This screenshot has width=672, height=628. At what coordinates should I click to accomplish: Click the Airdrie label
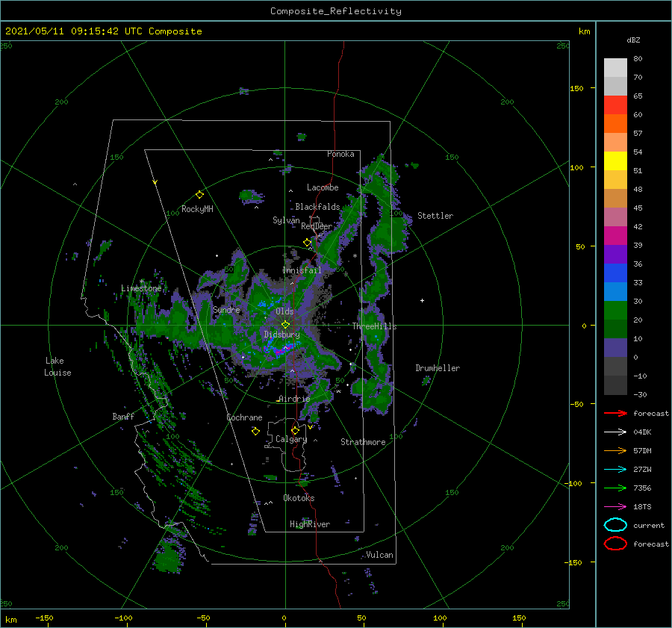pyautogui.click(x=294, y=399)
